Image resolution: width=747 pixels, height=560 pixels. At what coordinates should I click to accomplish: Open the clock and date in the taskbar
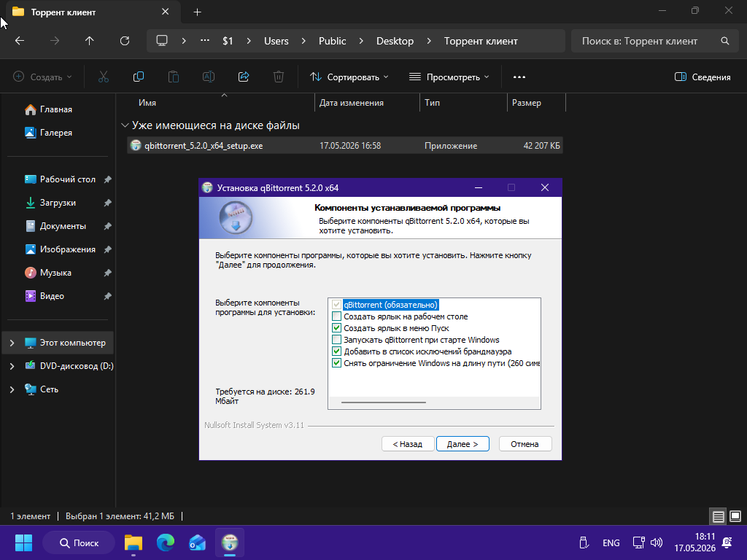pyautogui.click(x=694, y=542)
